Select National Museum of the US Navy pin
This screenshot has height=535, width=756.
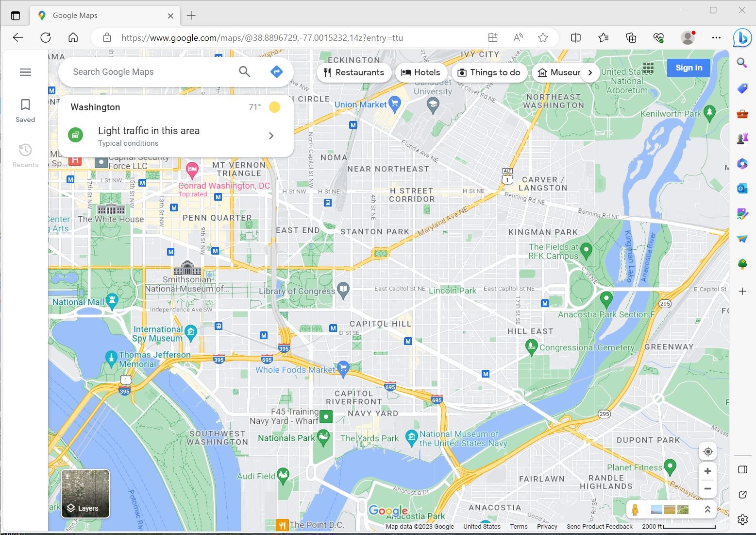tap(412, 437)
